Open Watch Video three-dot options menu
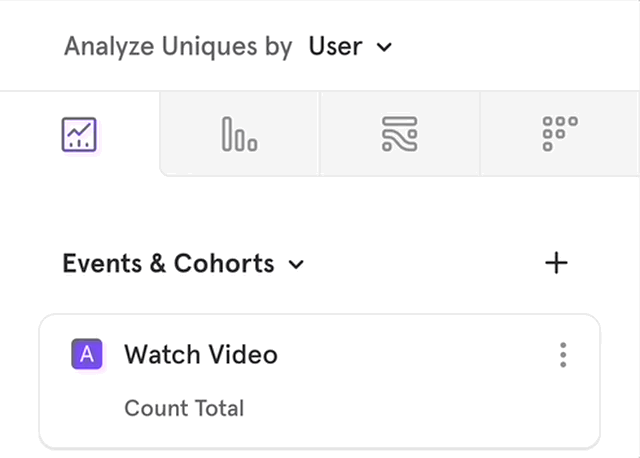 coord(564,355)
